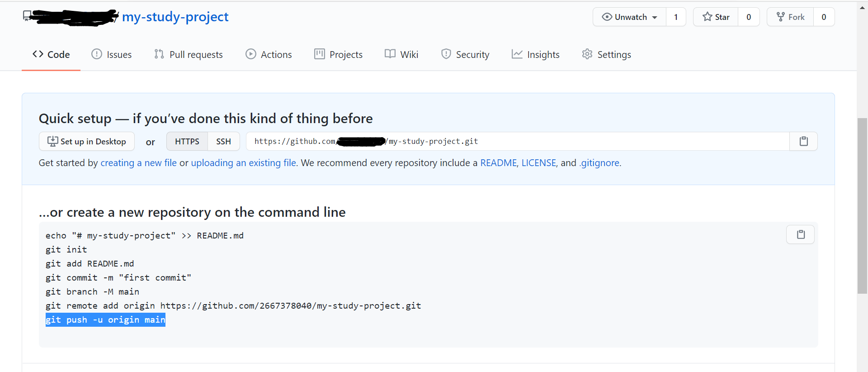
Task: Open the Issues tab
Action: (x=111, y=54)
